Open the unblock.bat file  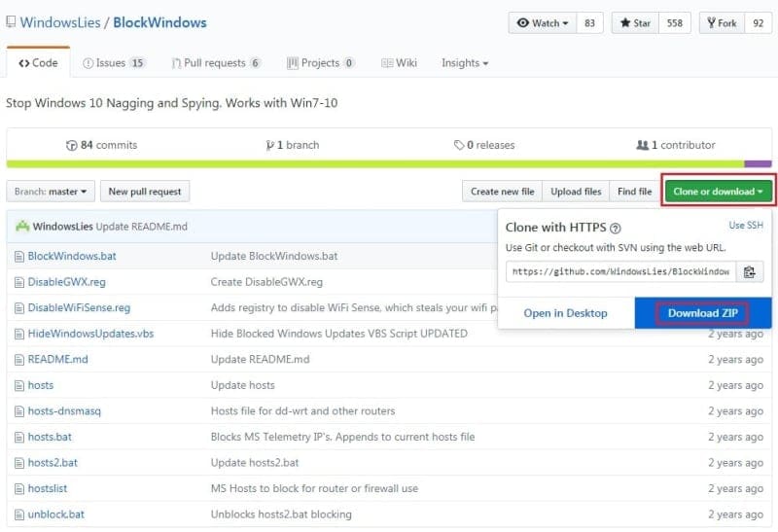(x=56, y=514)
